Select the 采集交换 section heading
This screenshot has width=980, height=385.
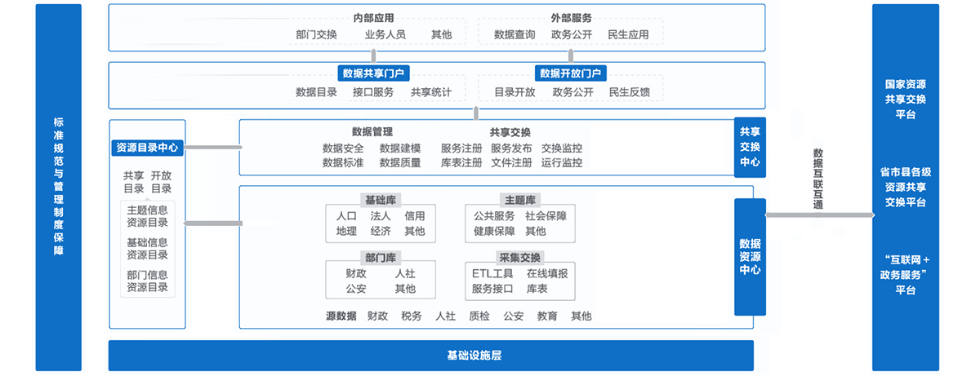(x=519, y=256)
